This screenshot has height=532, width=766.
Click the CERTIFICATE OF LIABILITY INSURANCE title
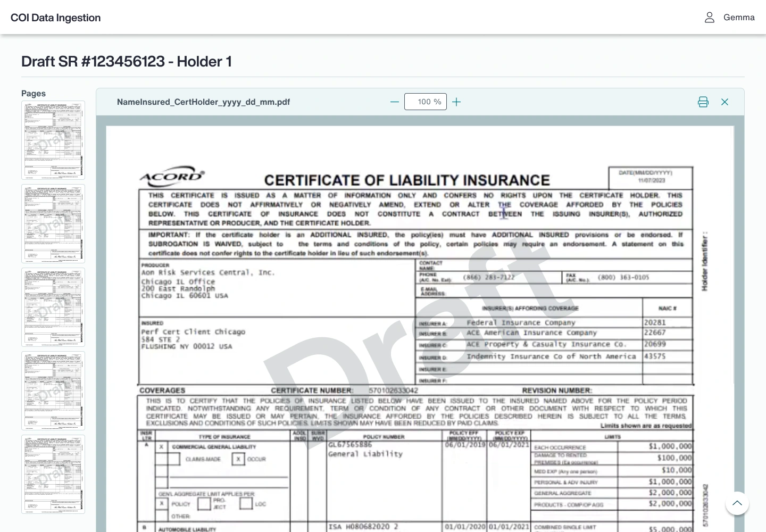(407, 180)
